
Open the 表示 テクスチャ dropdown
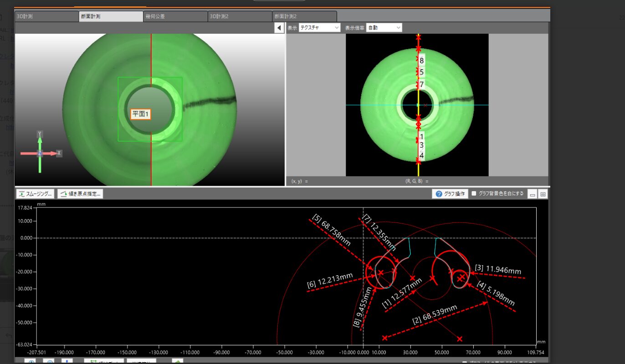319,28
